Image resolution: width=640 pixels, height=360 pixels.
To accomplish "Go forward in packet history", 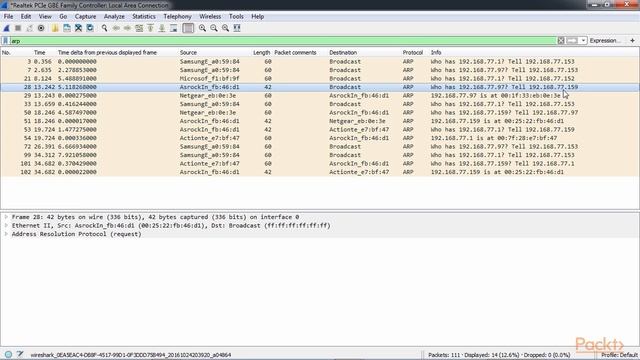I will [127, 28].
